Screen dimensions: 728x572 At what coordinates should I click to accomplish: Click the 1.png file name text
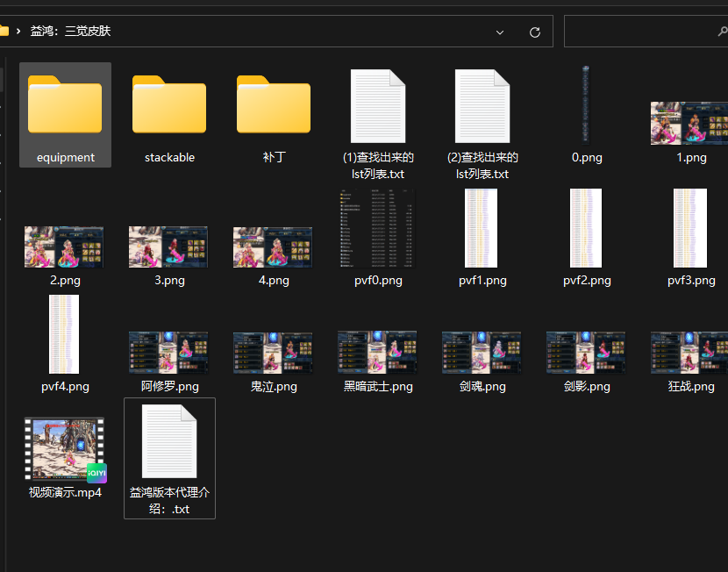[691, 157]
